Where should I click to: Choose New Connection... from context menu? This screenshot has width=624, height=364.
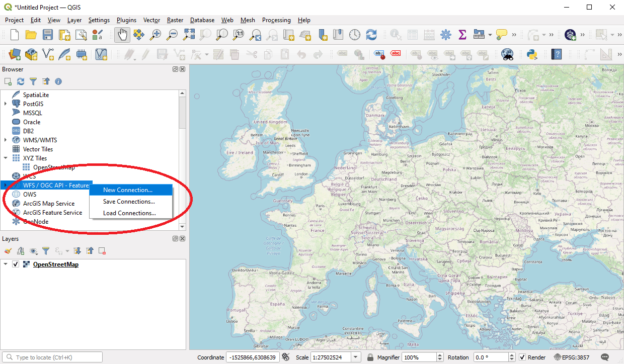click(128, 190)
